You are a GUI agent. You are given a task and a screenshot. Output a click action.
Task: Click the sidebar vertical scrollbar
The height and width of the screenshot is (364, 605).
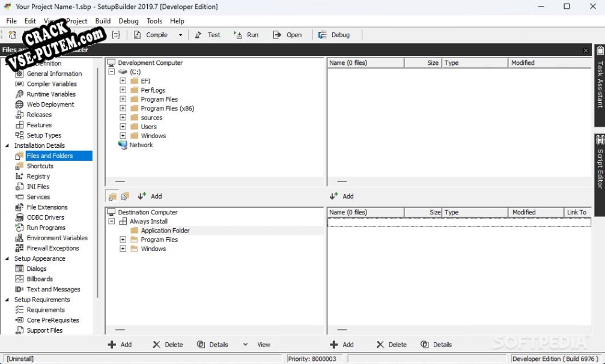(98, 183)
